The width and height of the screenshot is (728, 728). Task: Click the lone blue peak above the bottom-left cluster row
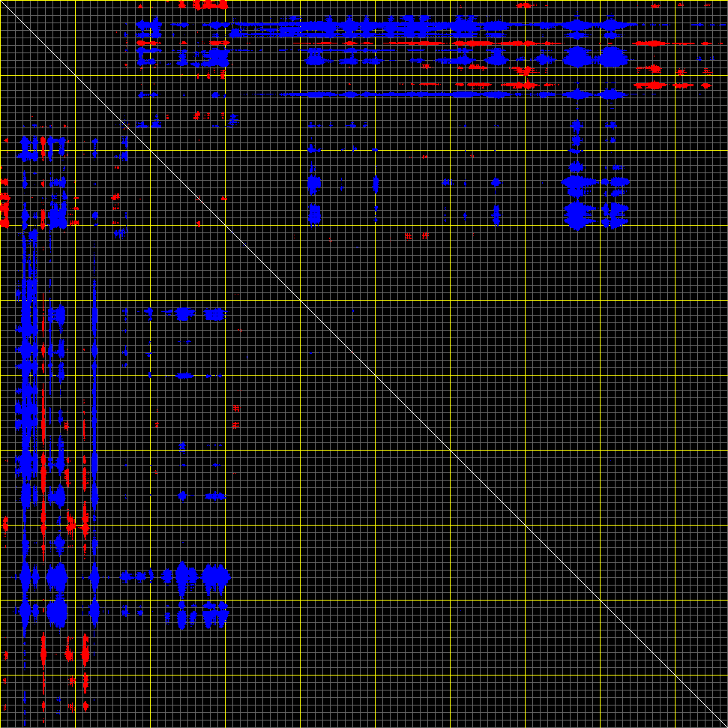click(x=182, y=496)
